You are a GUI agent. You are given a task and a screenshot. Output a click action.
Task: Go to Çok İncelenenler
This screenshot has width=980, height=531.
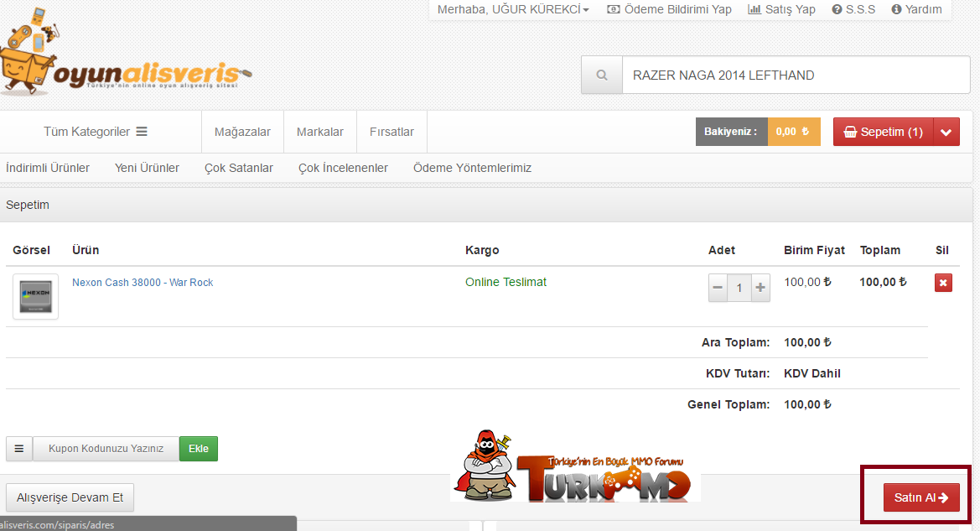[x=343, y=169]
